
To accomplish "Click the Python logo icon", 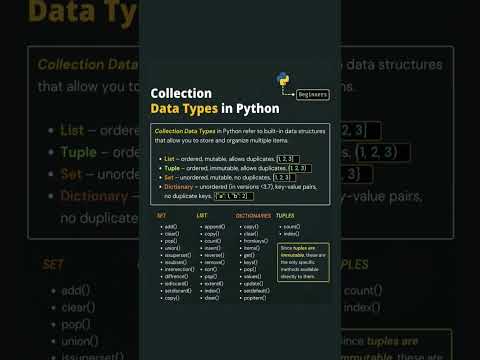I will click(283, 79).
